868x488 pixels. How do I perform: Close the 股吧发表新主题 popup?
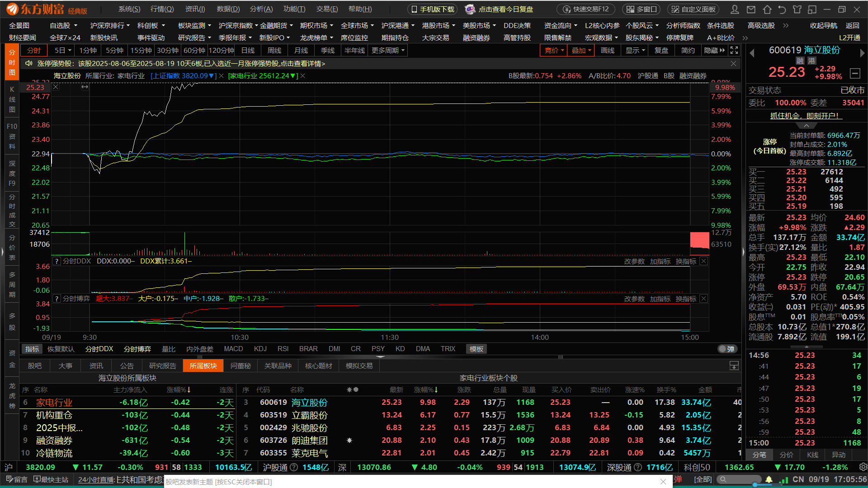point(663,482)
